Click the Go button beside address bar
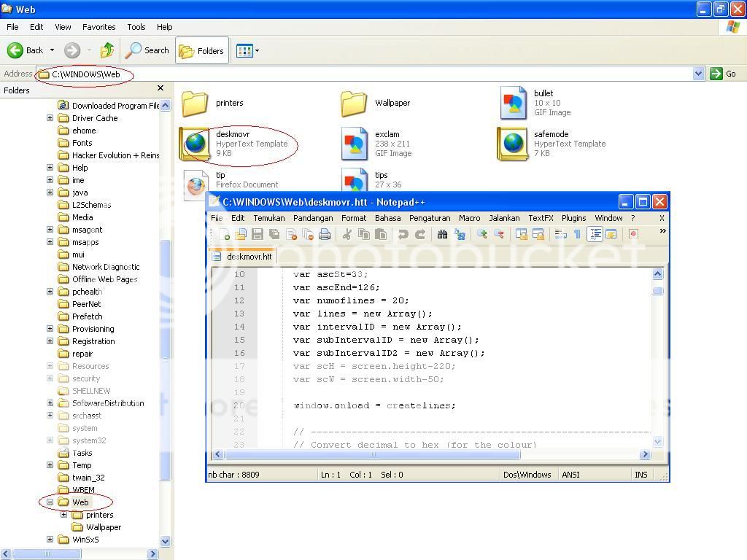747x560 pixels. coord(723,74)
